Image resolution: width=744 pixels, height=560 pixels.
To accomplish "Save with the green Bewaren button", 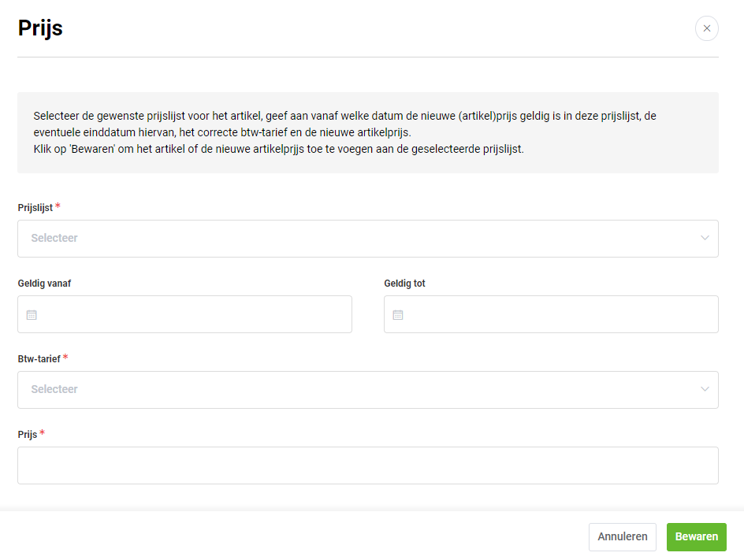I will (x=696, y=536).
